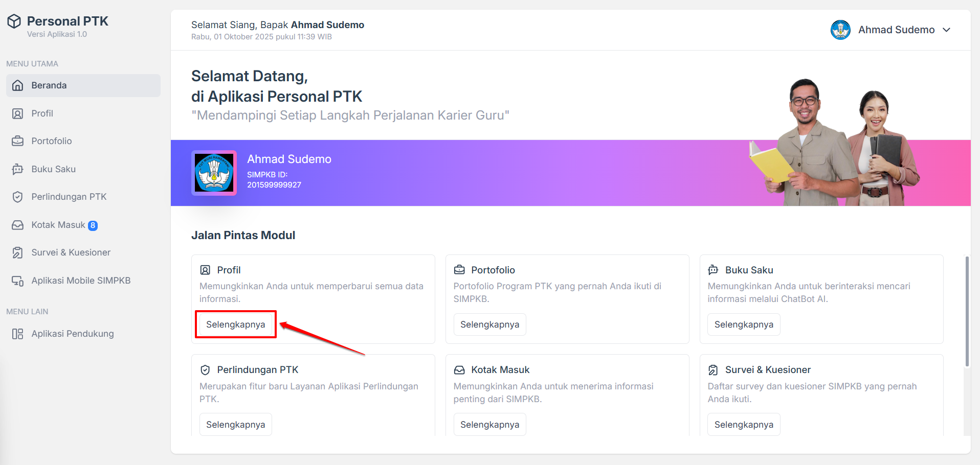Click the Profil sidebar icon
The width and height of the screenshot is (980, 465).
pyautogui.click(x=18, y=113)
